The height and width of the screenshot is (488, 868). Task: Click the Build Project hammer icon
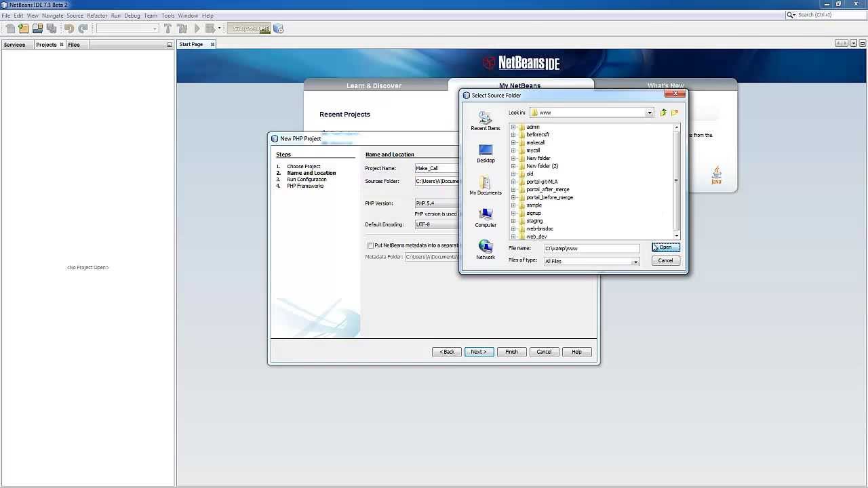pos(167,28)
